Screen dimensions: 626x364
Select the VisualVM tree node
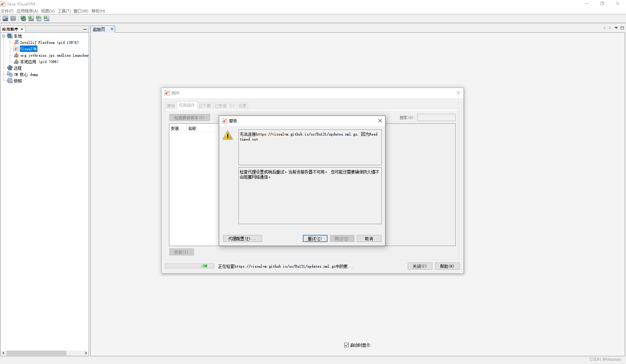(x=29, y=49)
